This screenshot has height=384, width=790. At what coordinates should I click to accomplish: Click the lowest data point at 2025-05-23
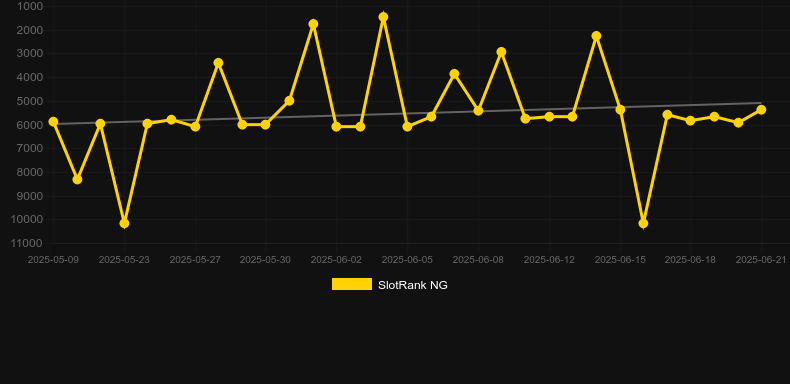[x=124, y=223]
